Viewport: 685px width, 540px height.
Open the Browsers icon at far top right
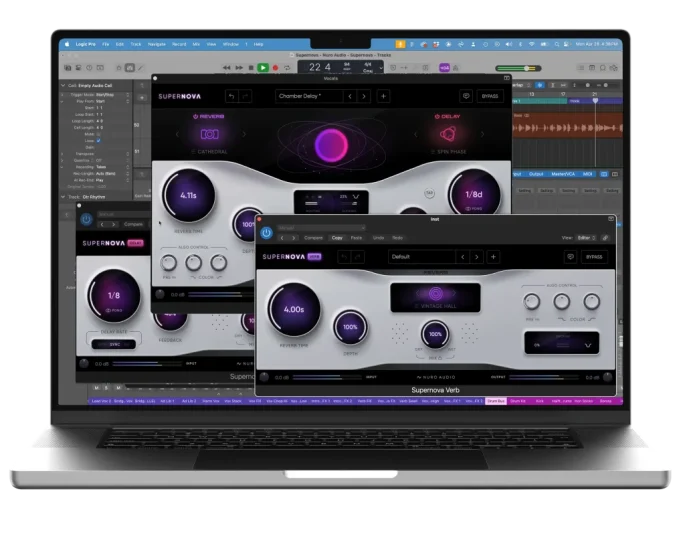[x=614, y=68]
